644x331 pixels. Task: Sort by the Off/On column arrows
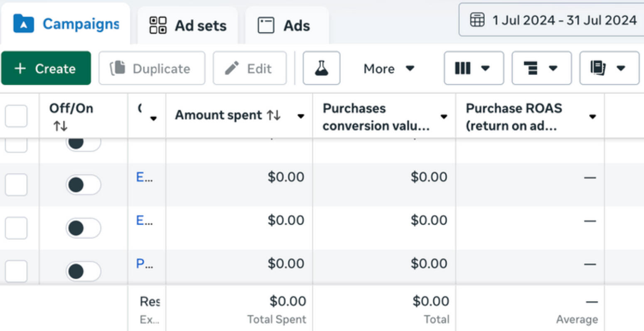(60, 126)
